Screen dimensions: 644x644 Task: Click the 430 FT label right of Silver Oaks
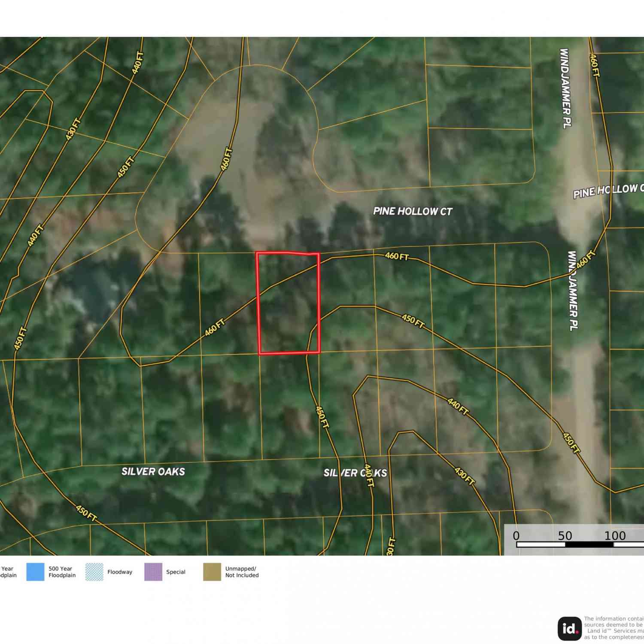465,476
